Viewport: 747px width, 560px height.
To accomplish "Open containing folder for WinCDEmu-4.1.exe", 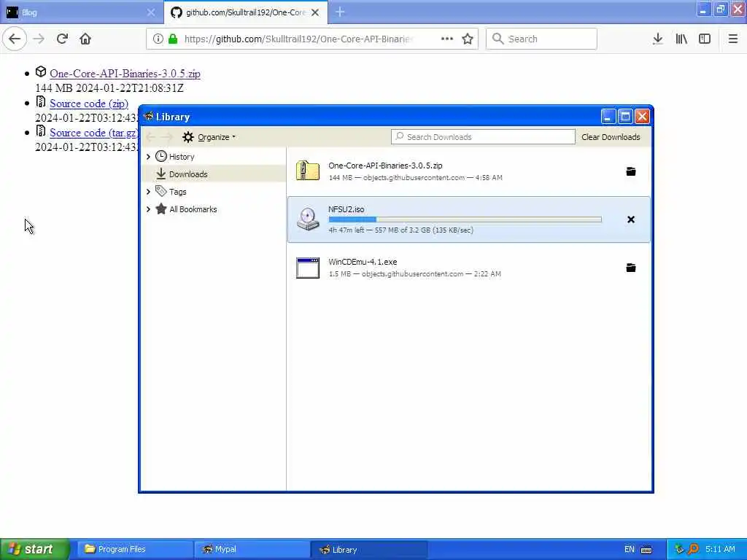I will pyautogui.click(x=631, y=268).
